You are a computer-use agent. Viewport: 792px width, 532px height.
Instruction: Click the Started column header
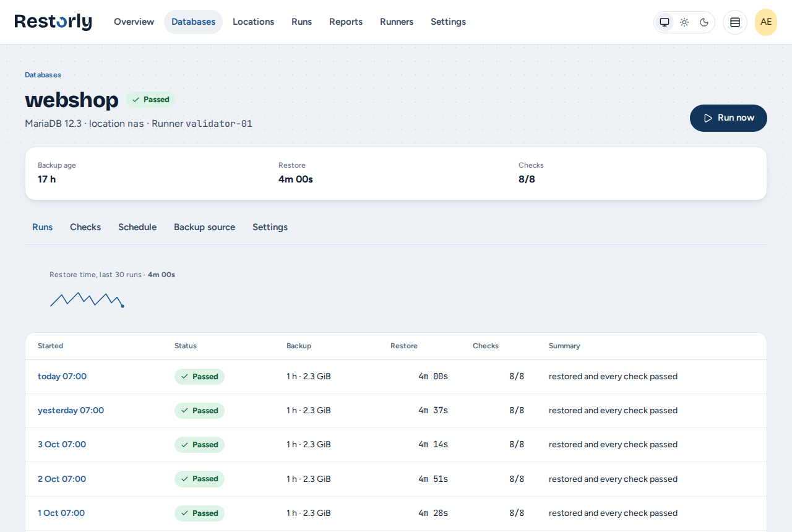click(50, 346)
